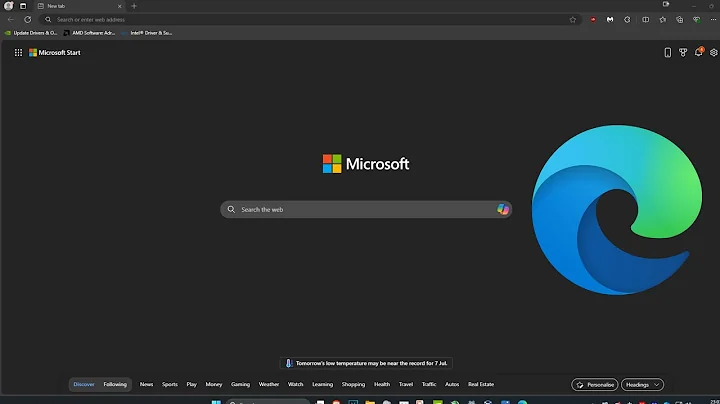Expand the Headings layout dropdown

[642, 385]
